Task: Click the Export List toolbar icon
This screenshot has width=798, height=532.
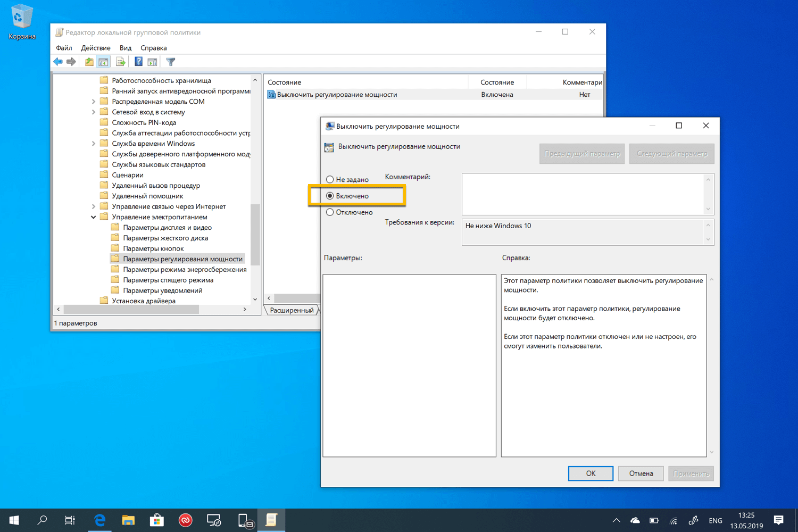Action: (x=121, y=62)
